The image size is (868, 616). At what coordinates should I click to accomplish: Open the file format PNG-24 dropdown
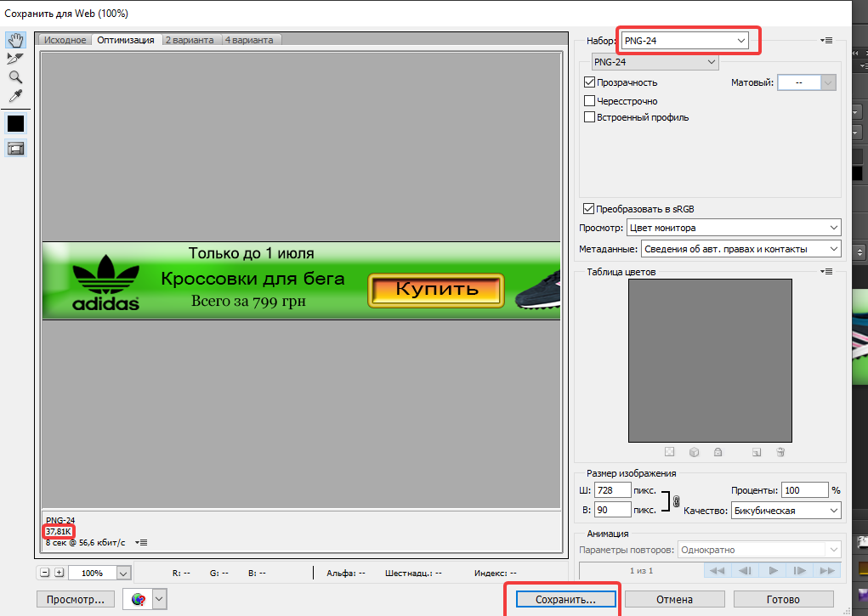655,62
